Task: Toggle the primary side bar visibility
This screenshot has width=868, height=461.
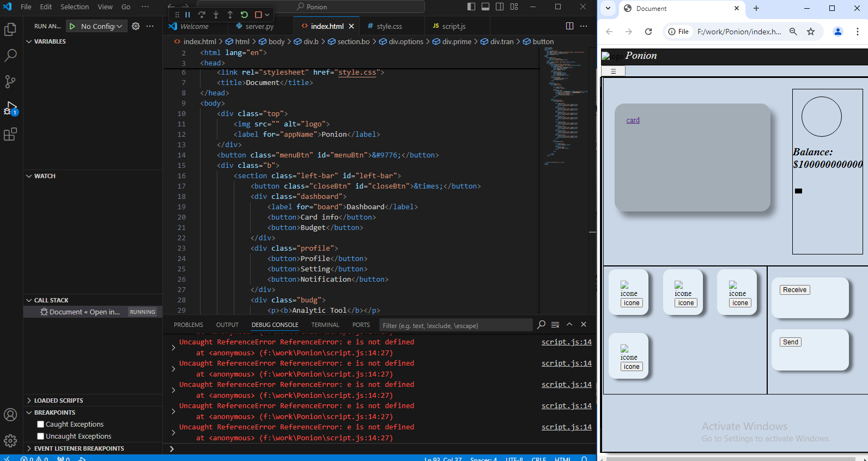Action: tap(471, 7)
